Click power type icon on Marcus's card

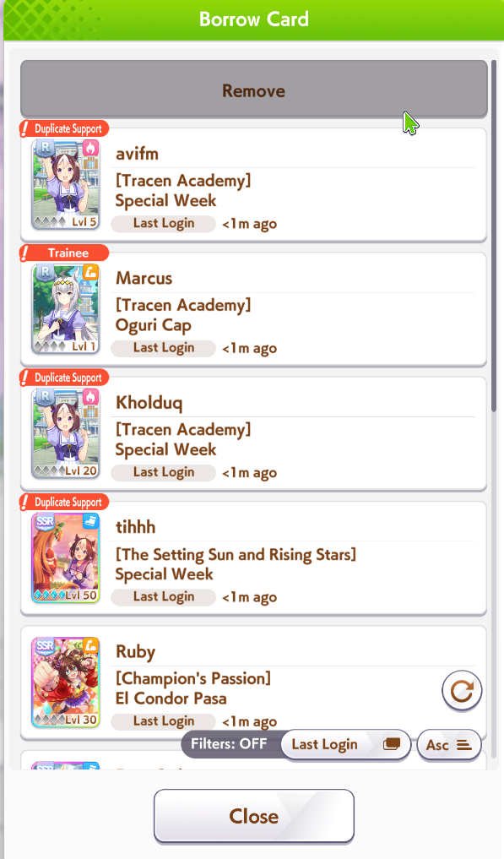[90, 272]
